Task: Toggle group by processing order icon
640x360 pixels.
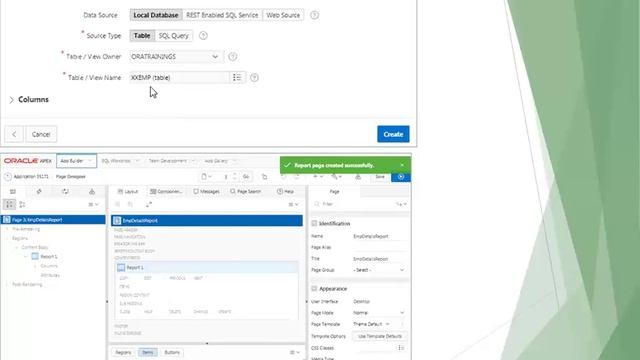Action: (9, 204)
